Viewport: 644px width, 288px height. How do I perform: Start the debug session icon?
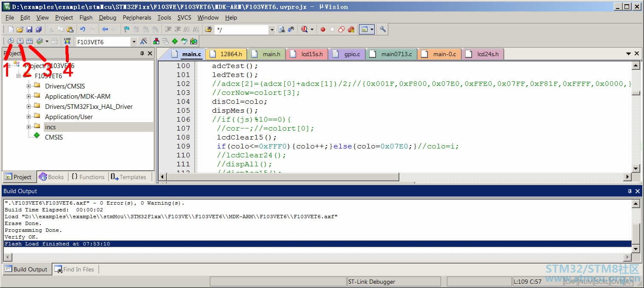click(304, 29)
